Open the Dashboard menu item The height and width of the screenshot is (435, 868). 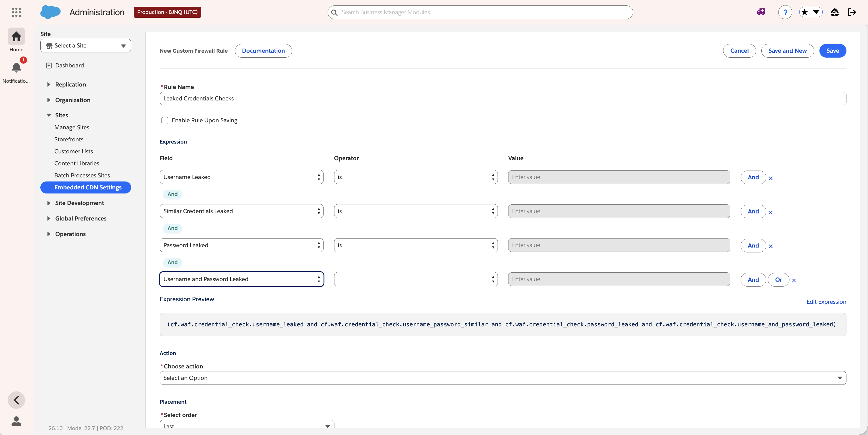tap(69, 65)
